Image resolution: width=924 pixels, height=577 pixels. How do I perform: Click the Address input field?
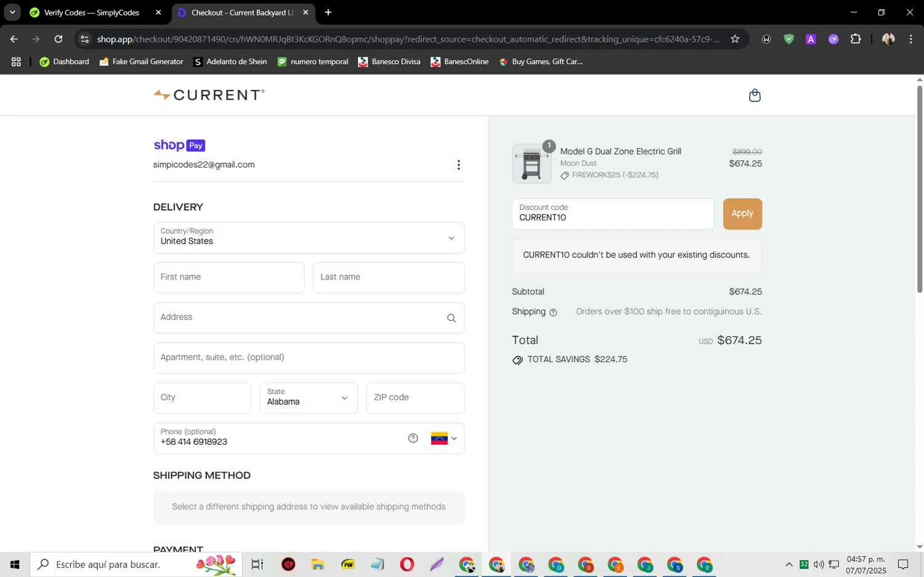pyautogui.click(x=309, y=318)
